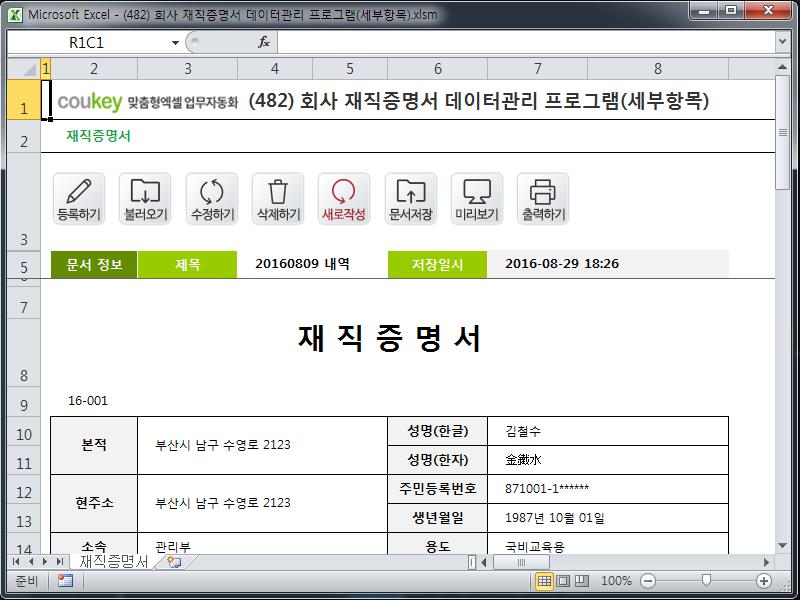Click the 저장일시 label cell
Image resolution: width=800 pixels, height=600 pixels.
point(437,264)
